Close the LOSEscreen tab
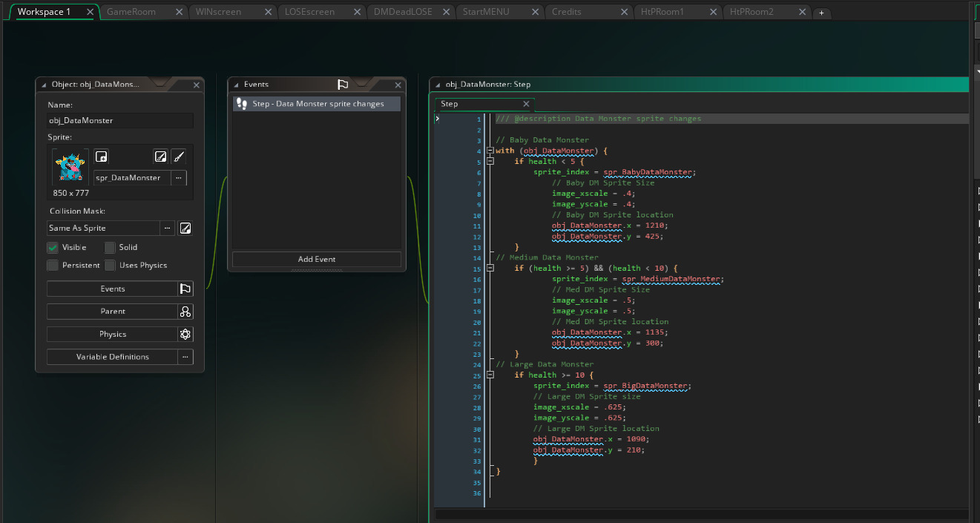 click(x=357, y=12)
